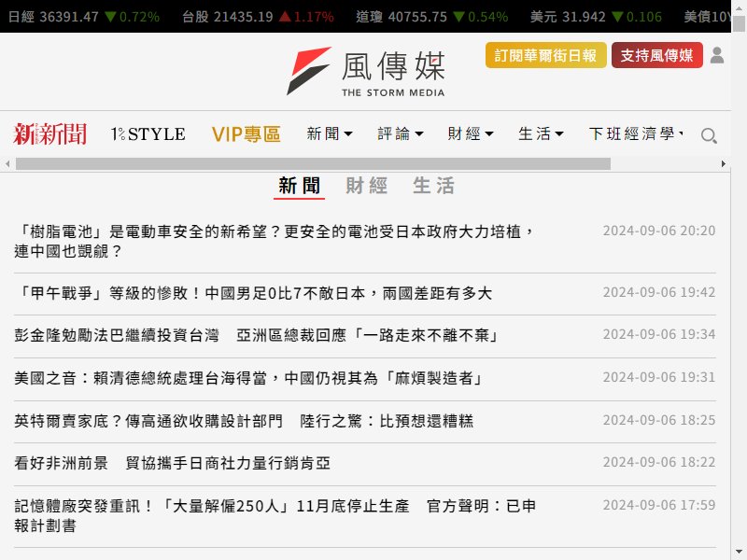Open the search magnifier icon

pyautogui.click(x=709, y=135)
